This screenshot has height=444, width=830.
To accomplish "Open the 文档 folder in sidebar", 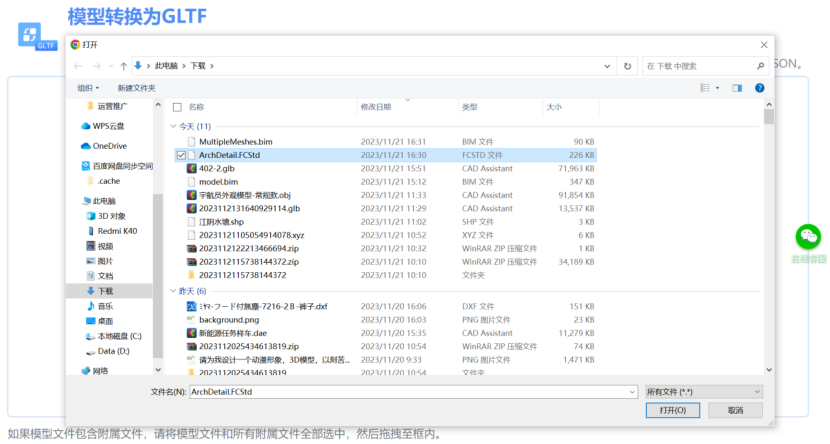I will click(x=100, y=276).
